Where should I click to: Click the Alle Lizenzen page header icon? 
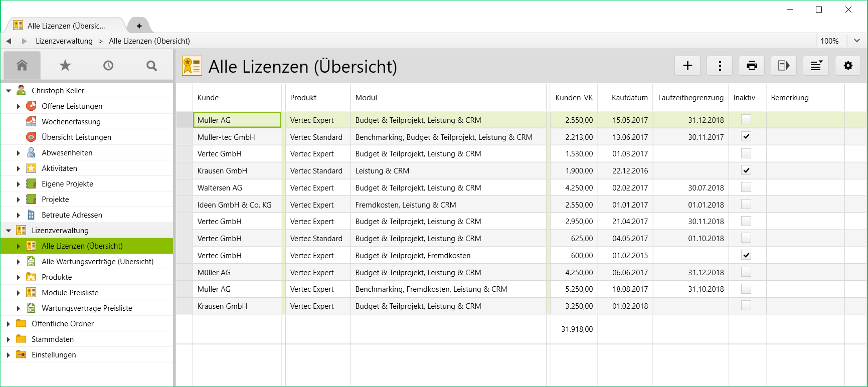pos(192,66)
